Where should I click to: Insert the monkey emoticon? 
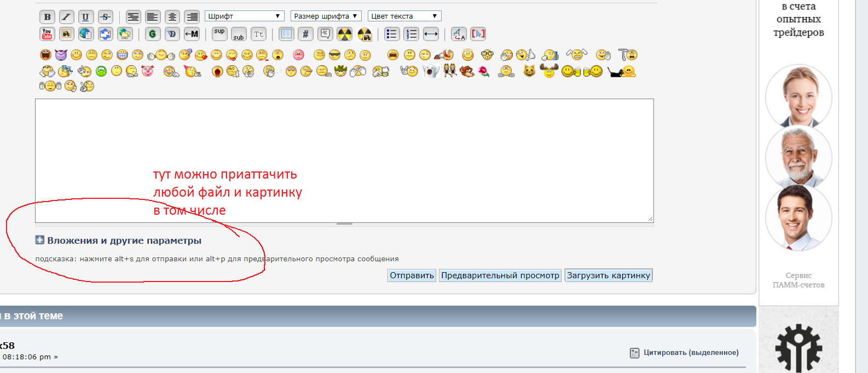pos(467,71)
